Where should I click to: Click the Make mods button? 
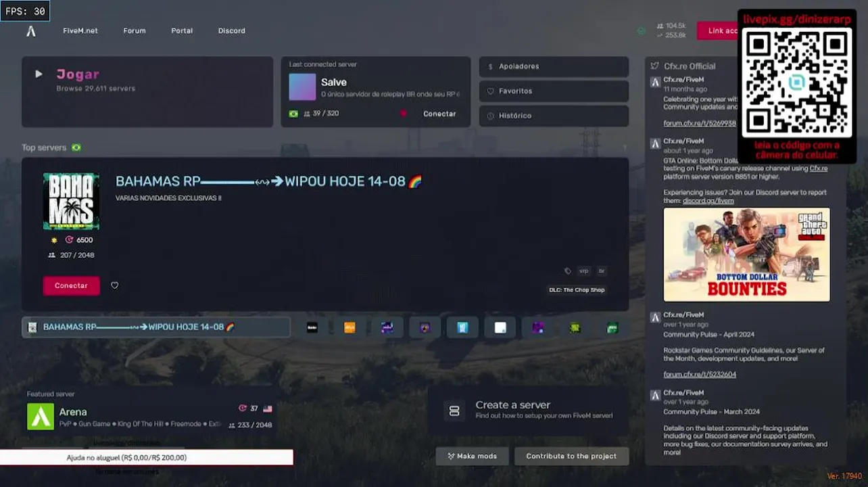(x=473, y=456)
